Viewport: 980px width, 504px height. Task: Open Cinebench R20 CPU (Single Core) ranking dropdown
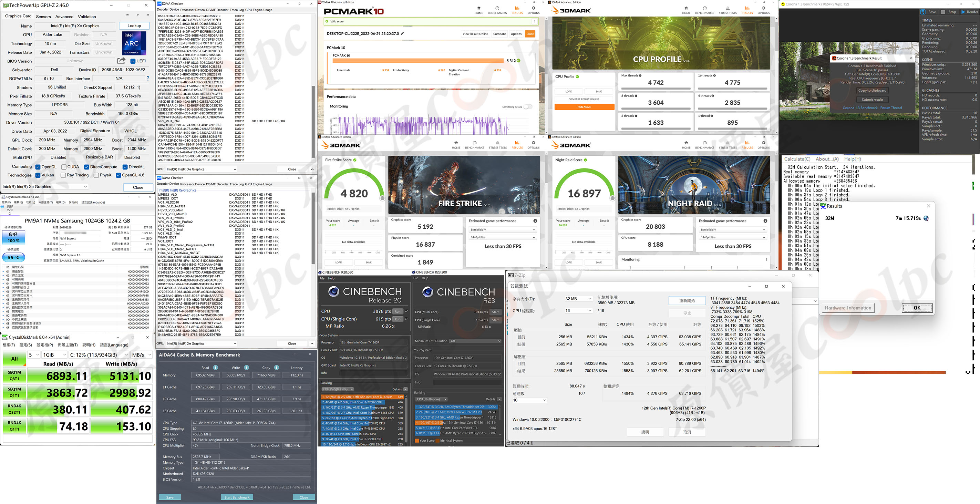pyautogui.click(x=338, y=389)
